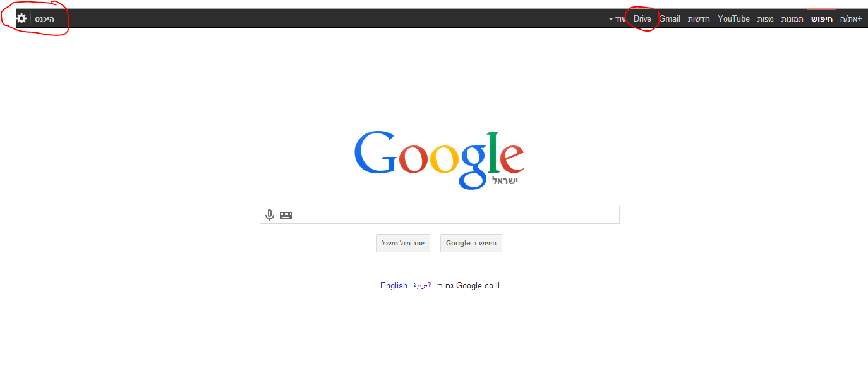The height and width of the screenshot is (377, 868).
Task: Select the חיפוש (Search) tab
Action: pyautogui.click(x=822, y=19)
